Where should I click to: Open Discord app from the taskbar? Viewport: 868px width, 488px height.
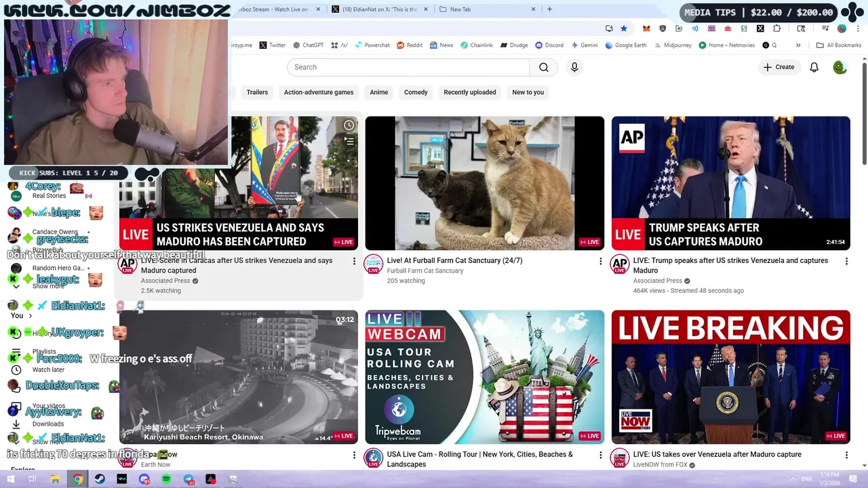pyautogui.click(x=144, y=479)
